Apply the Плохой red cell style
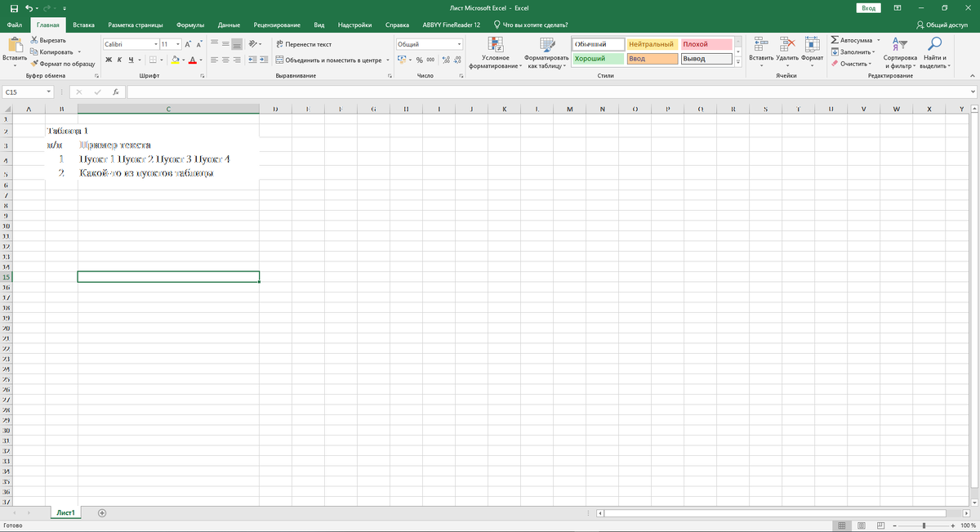The height and width of the screenshot is (532, 980). click(706, 44)
